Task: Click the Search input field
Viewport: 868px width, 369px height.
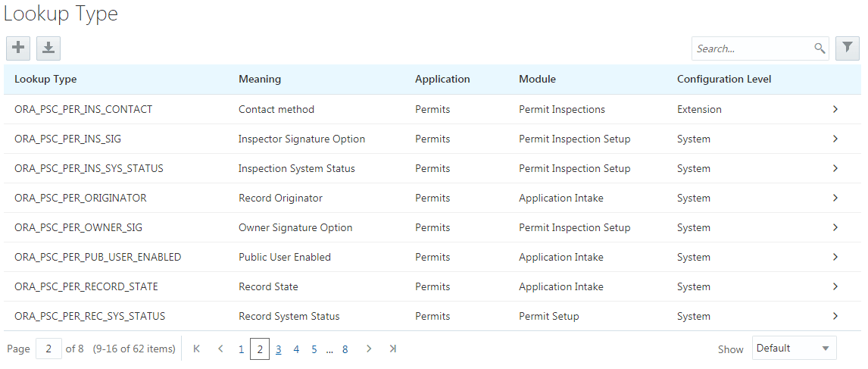Action: pos(752,48)
